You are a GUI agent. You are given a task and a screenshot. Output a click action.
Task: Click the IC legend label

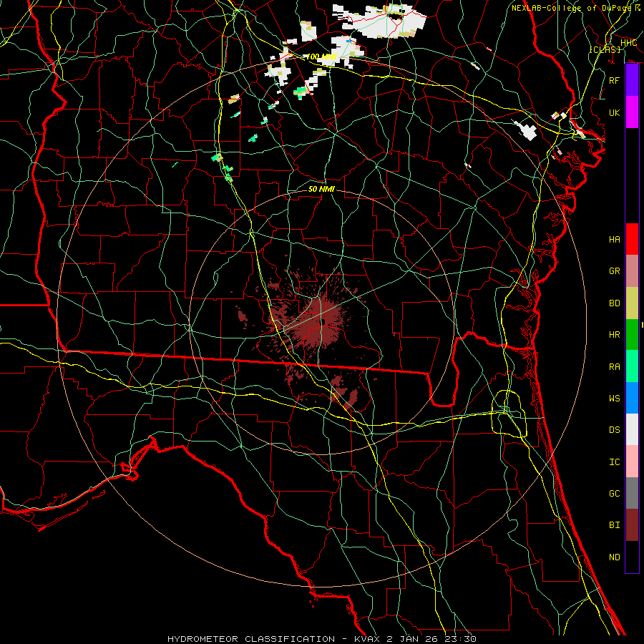point(615,462)
